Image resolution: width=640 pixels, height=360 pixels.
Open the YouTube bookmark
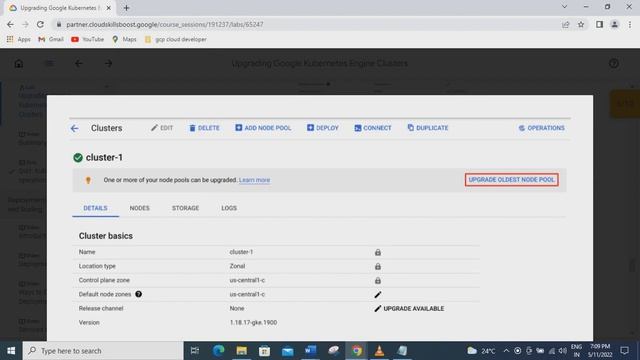(x=87, y=40)
